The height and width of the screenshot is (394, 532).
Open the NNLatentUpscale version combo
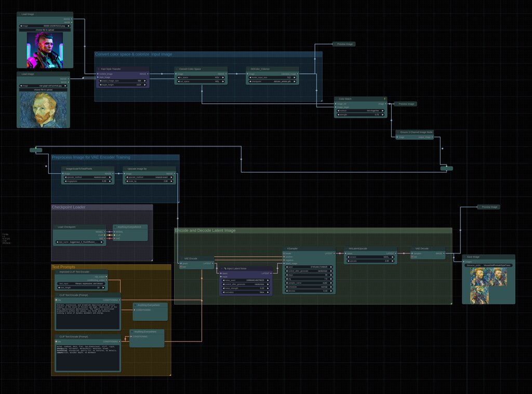370,257
